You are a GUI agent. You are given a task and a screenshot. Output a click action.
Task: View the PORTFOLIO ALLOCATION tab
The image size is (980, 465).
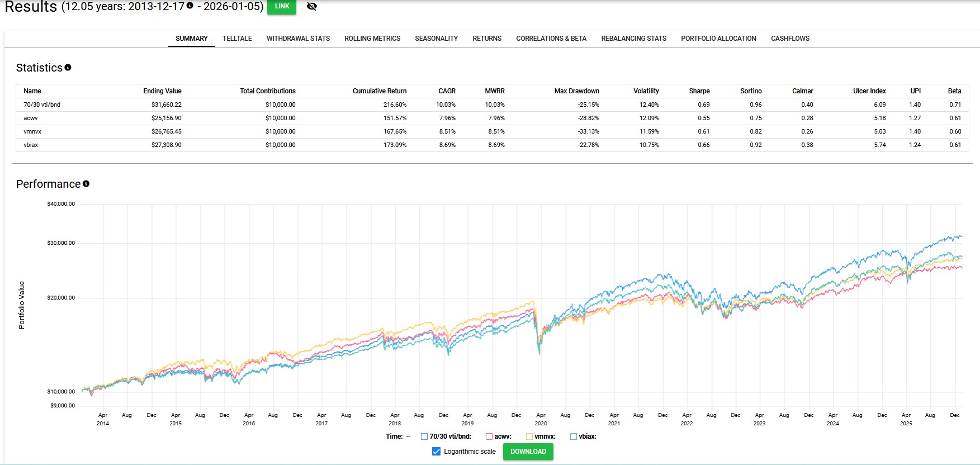click(718, 39)
